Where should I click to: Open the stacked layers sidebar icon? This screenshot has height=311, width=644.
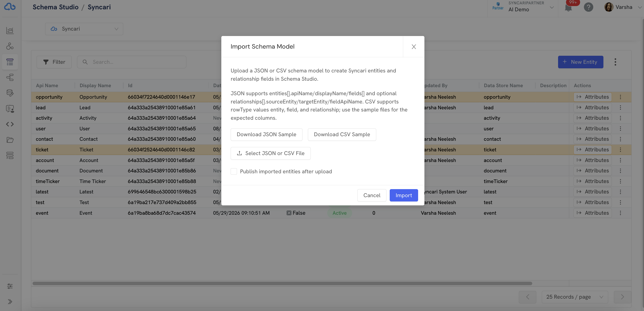(x=10, y=155)
